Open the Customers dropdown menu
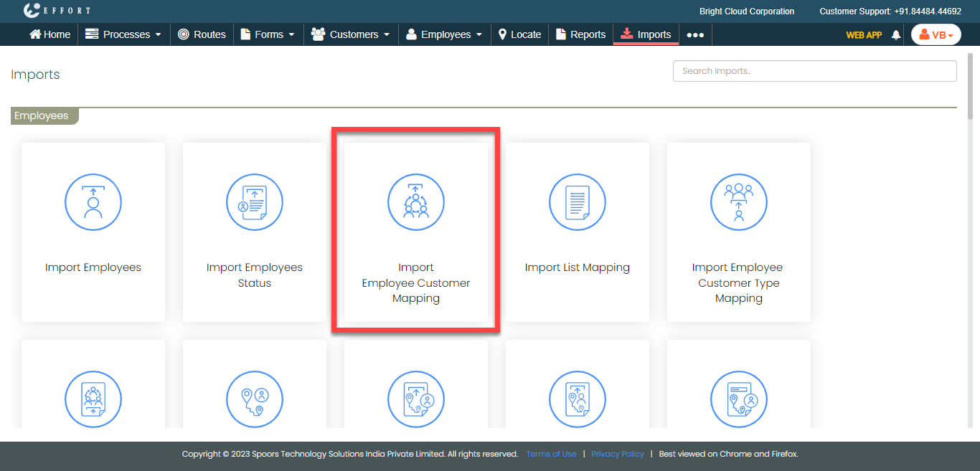Image resolution: width=980 pixels, height=471 pixels. tap(351, 34)
